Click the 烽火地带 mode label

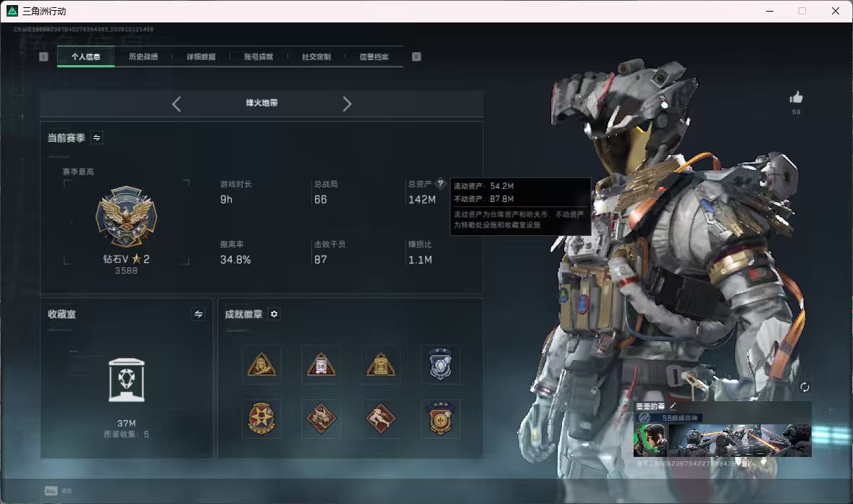click(261, 103)
